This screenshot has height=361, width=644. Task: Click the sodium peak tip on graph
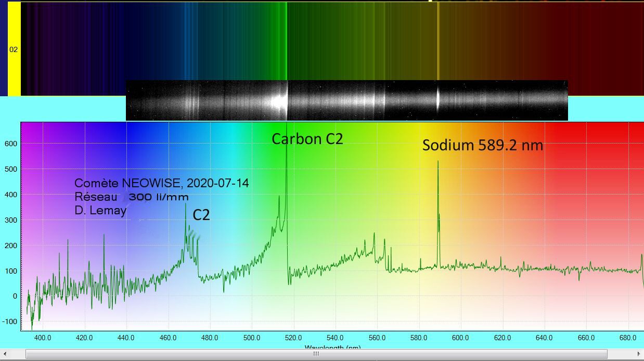coord(438,162)
